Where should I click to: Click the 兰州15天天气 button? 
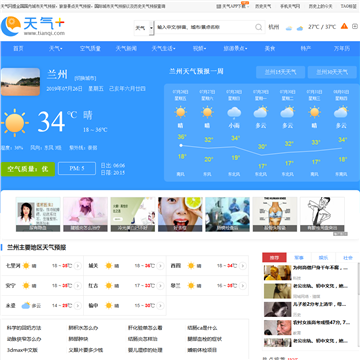(x=280, y=72)
